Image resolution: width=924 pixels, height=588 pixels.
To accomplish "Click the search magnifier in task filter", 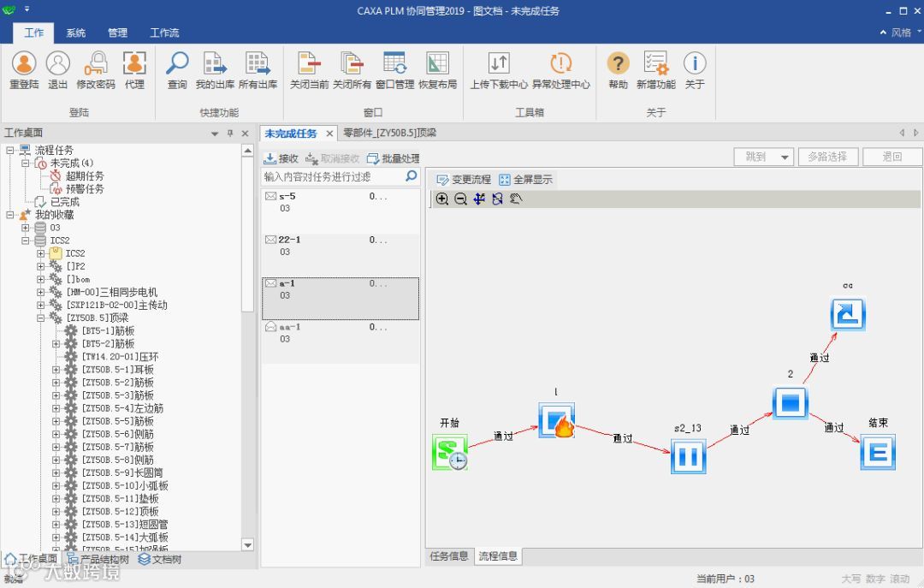I will click(x=412, y=175).
